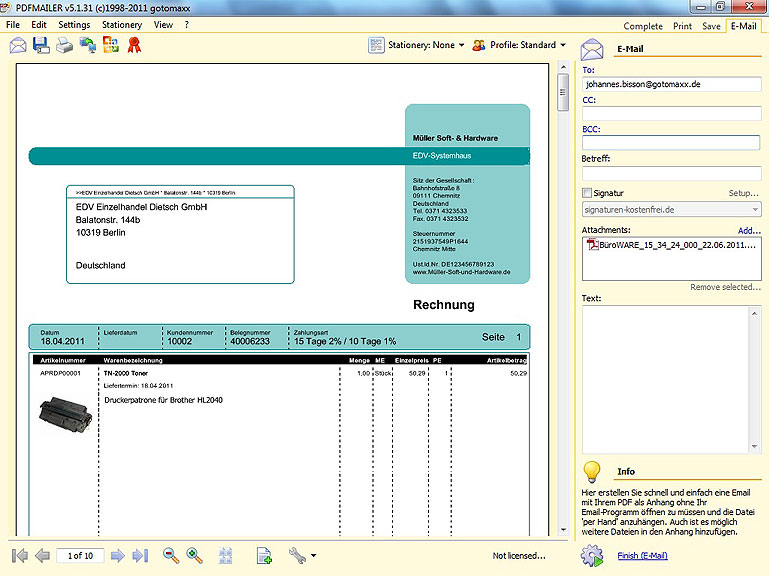Open the File menu
The image size is (769, 576).
pyautogui.click(x=13, y=25)
